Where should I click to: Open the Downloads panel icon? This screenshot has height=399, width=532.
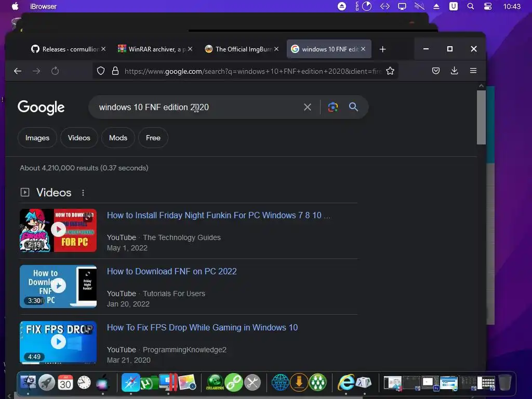[454, 71]
